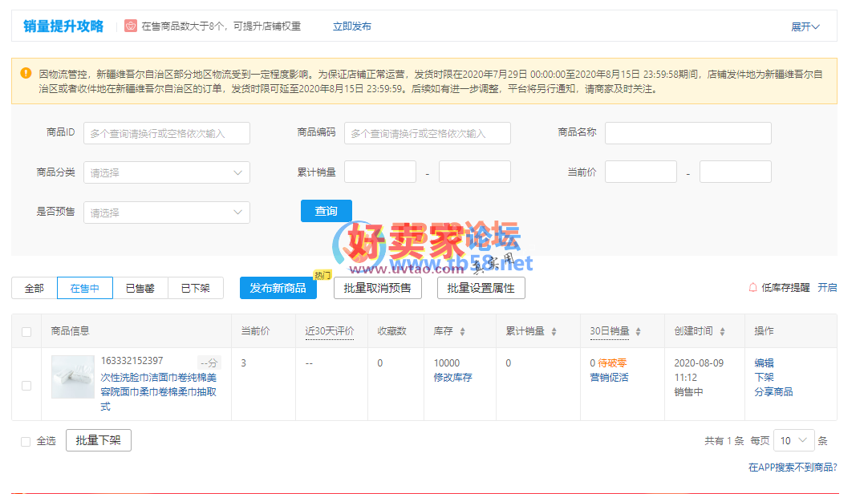Tick the 全选 checkbox below table
The height and width of the screenshot is (494, 868).
point(26,441)
